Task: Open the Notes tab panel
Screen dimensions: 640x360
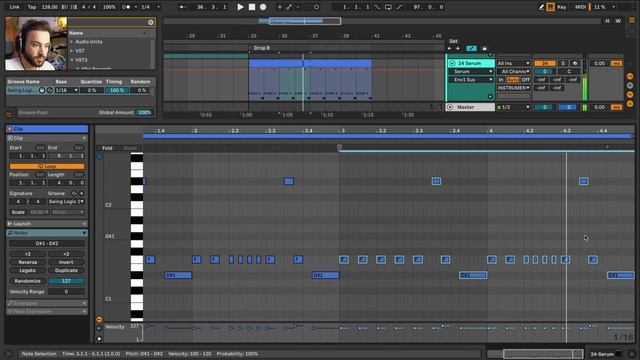Action: pos(47,233)
